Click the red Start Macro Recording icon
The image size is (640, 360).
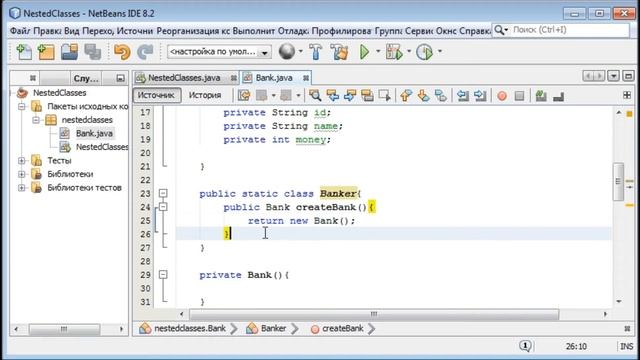coord(502,96)
